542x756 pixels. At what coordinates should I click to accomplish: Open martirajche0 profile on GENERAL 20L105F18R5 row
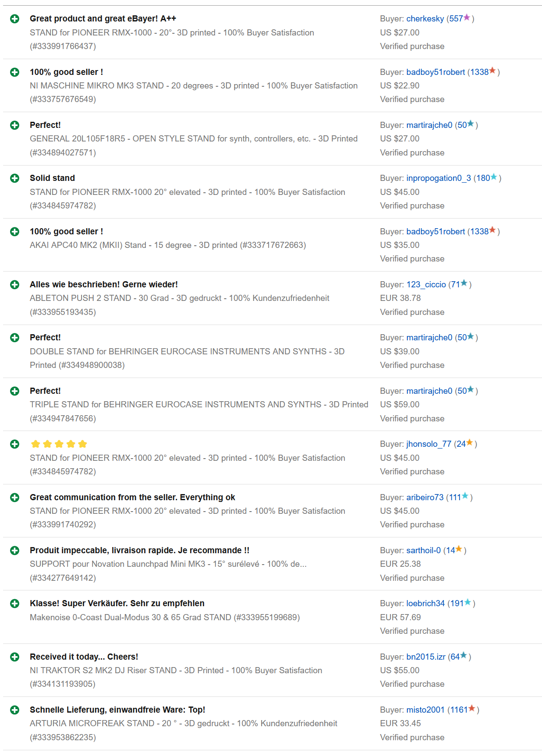pyautogui.click(x=429, y=125)
